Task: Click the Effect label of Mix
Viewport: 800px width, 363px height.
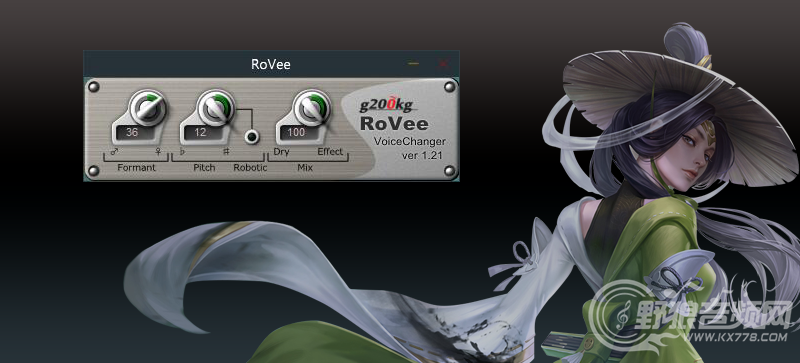Action: click(x=330, y=152)
